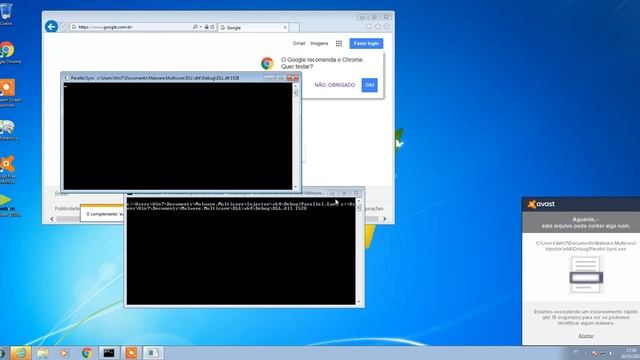This screenshot has width=640, height=360.
Task: Open the Internet Explorer Home icon
Action: click(369, 27)
